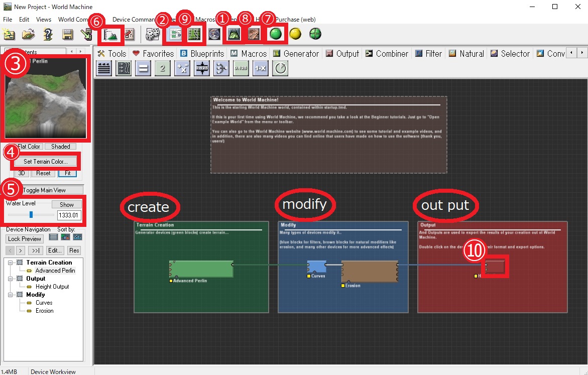
Task: Switch to the Blueprints tab
Action: coord(202,54)
